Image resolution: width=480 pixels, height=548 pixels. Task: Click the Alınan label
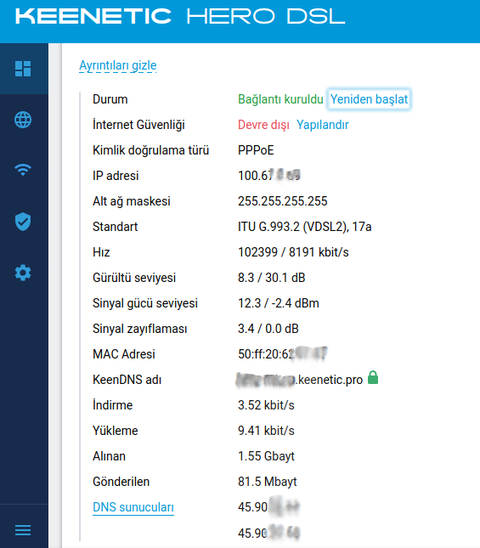point(109,456)
